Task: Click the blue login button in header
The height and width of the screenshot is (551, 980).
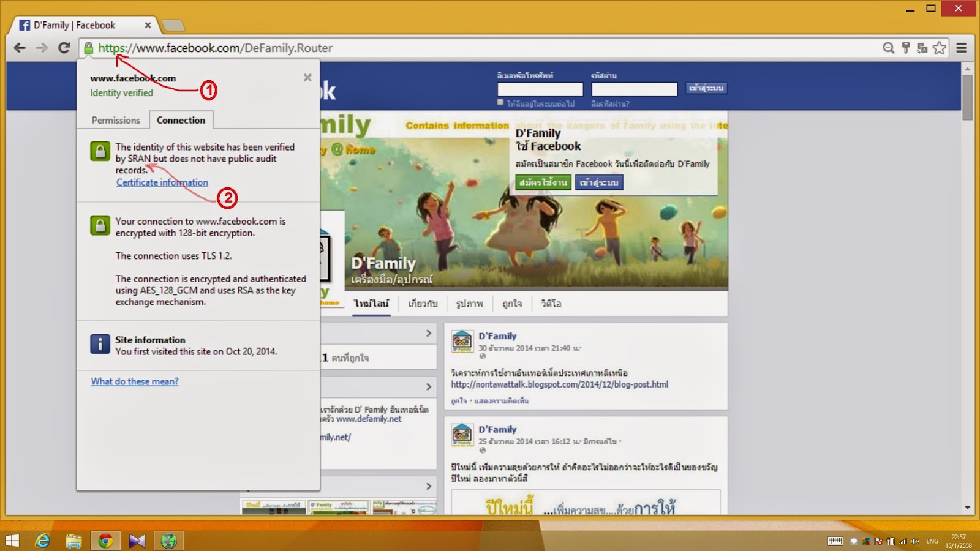Action: pyautogui.click(x=706, y=88)
